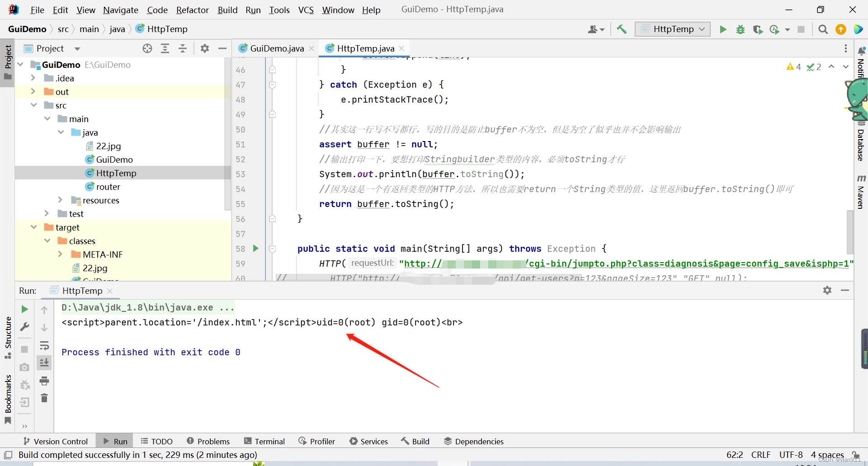Click the run gutter arrow at line 58
868x466 pixels.
255,248
